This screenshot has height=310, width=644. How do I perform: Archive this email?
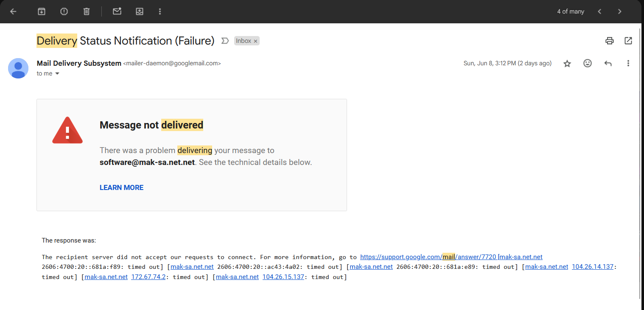pos(42,11)
